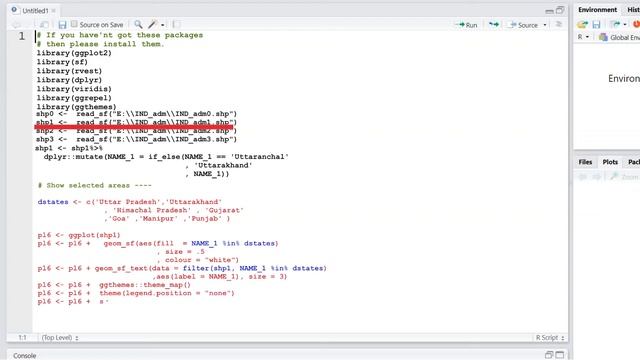This screenshot has width=640, height=360.
Task: Minimize the source editor pane
Action: point(549,11)
